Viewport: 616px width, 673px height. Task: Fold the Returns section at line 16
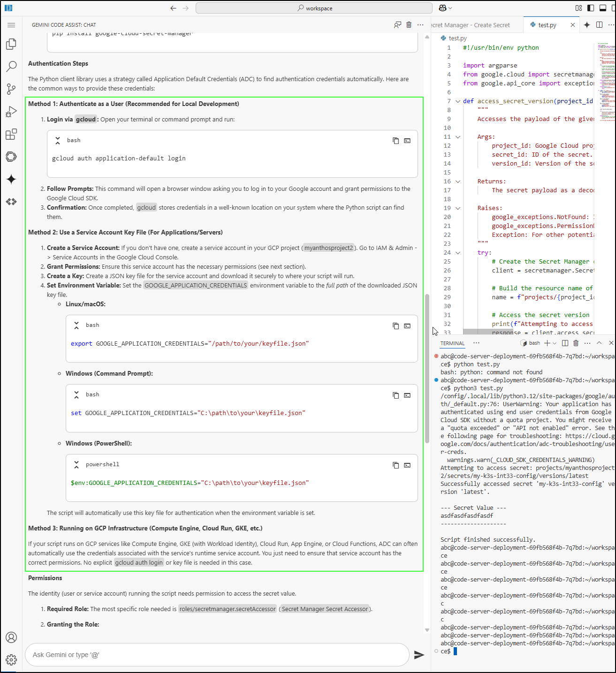click(458, 181)
